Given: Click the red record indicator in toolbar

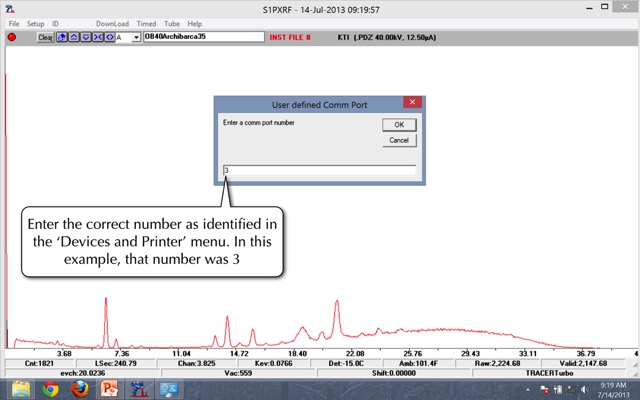Looking at the screenshot, I should pyautogui.click(x=13, y=37).
